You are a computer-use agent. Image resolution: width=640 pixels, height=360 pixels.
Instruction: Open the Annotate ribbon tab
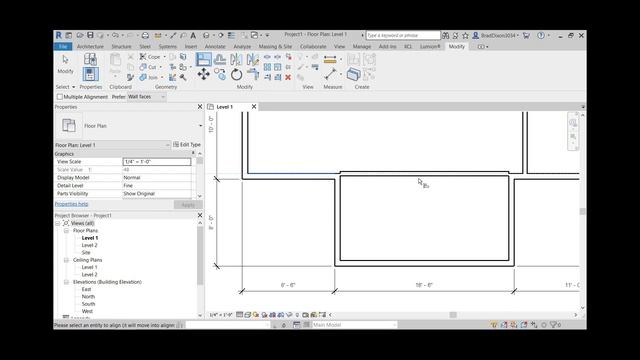[x=215, y=47]
